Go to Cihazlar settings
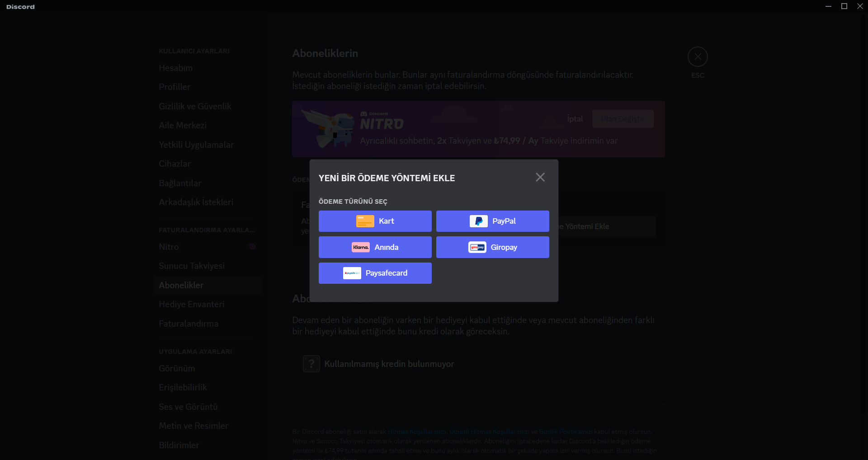The height and width of the screenshot is (460, 868). coord(208,164)
